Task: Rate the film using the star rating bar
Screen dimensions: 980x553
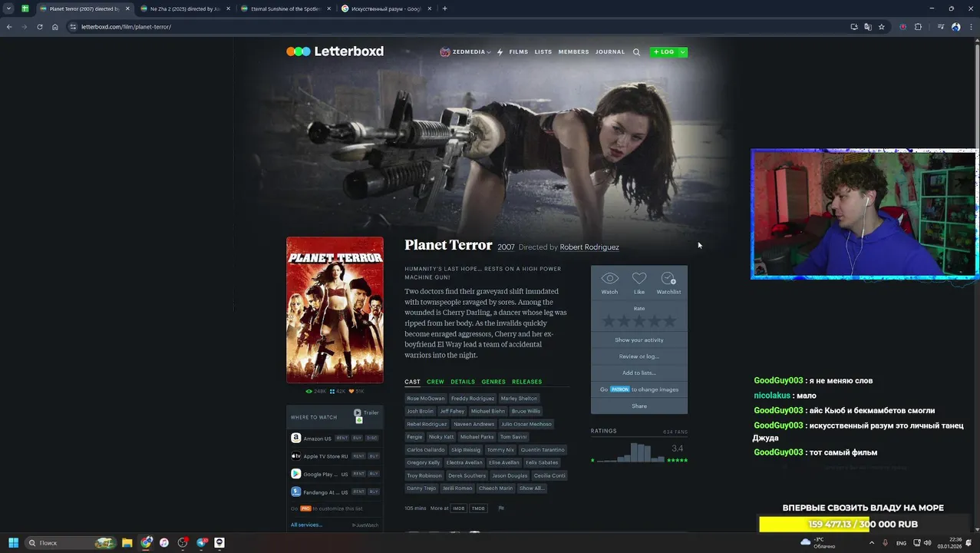Action: coord(639,321)
